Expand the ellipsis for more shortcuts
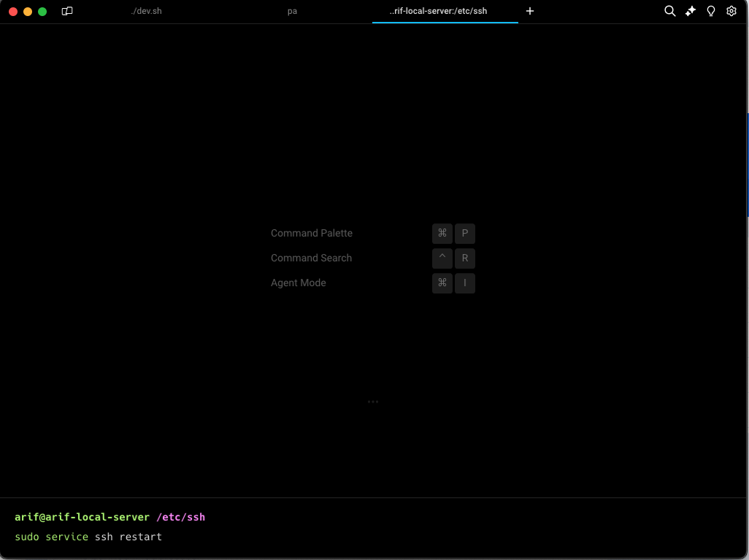749x560 pixels. point(373,401)
